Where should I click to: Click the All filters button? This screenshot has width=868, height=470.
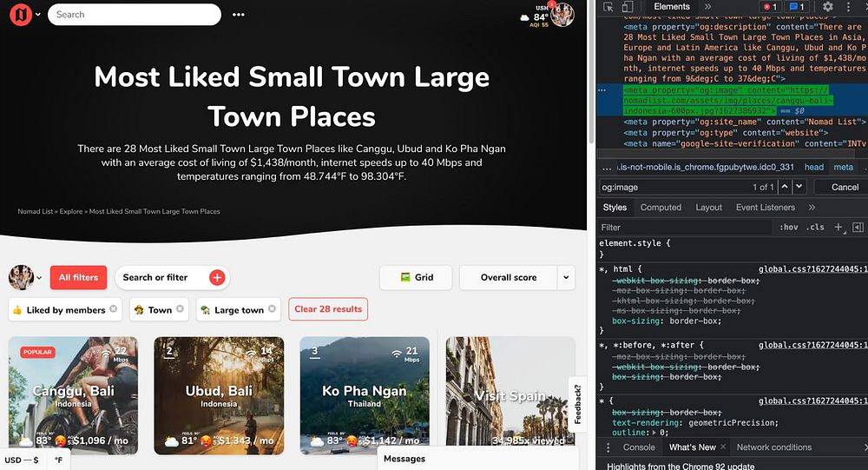78,278
